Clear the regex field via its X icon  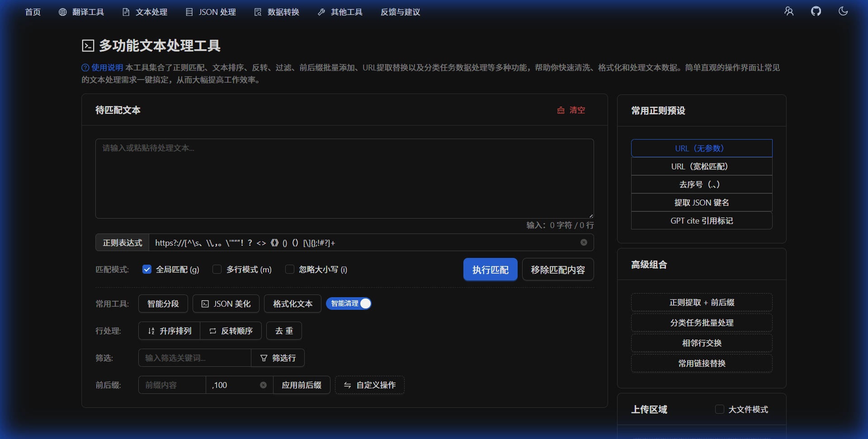[584, 243]
